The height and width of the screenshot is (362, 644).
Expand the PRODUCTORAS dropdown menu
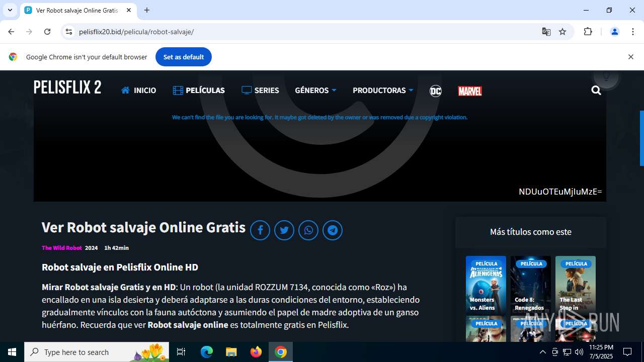pos(383,90)
